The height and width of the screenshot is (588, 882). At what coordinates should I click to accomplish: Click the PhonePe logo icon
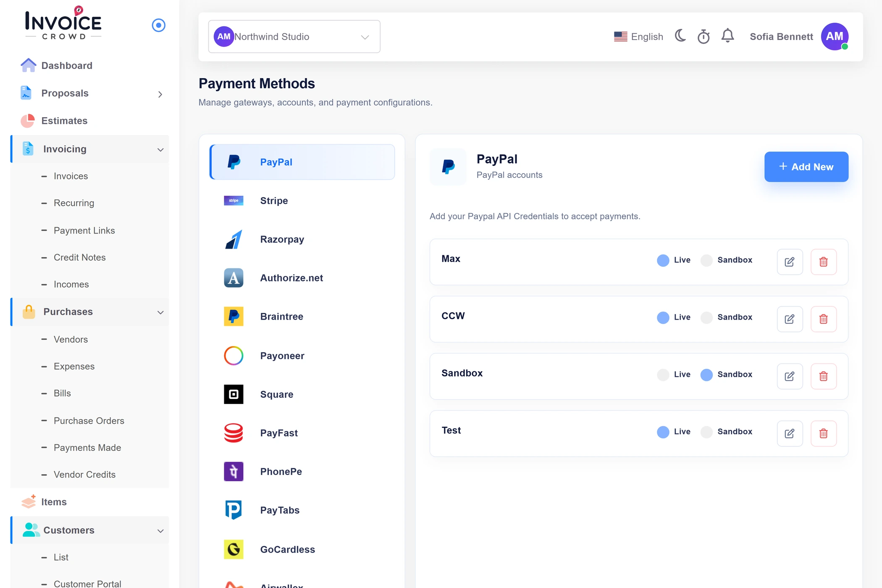234,471
